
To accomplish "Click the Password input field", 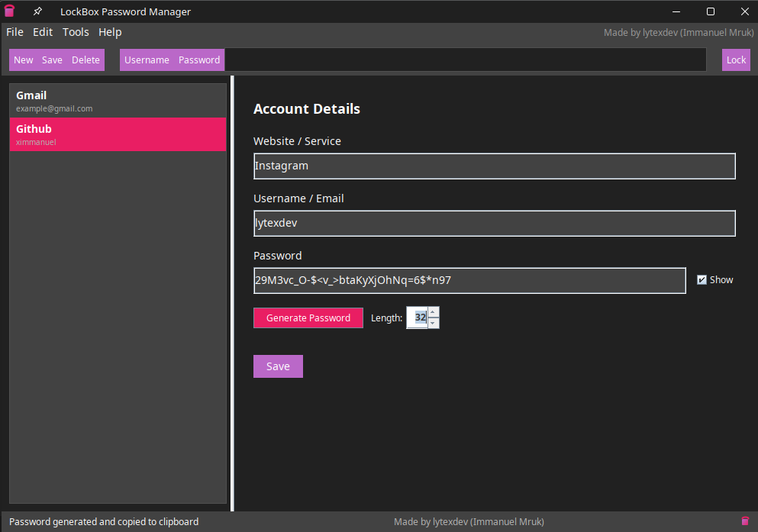I will (x=470, y=280).
